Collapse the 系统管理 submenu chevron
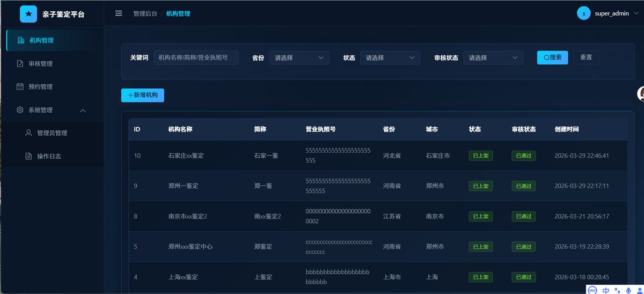This screenshot has width=644, height=294. 83,111
